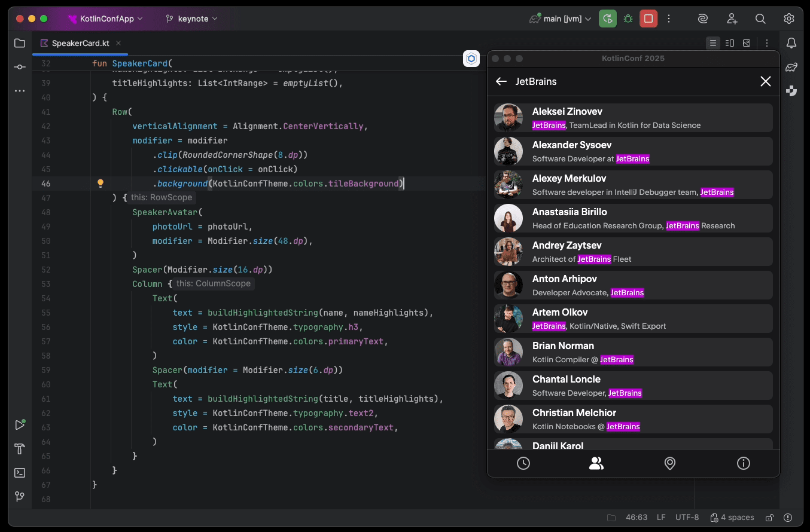The width and height of the screenshot is (810, 532).
Task: Switch to editor-only view mode
Action: click(712, 43)
